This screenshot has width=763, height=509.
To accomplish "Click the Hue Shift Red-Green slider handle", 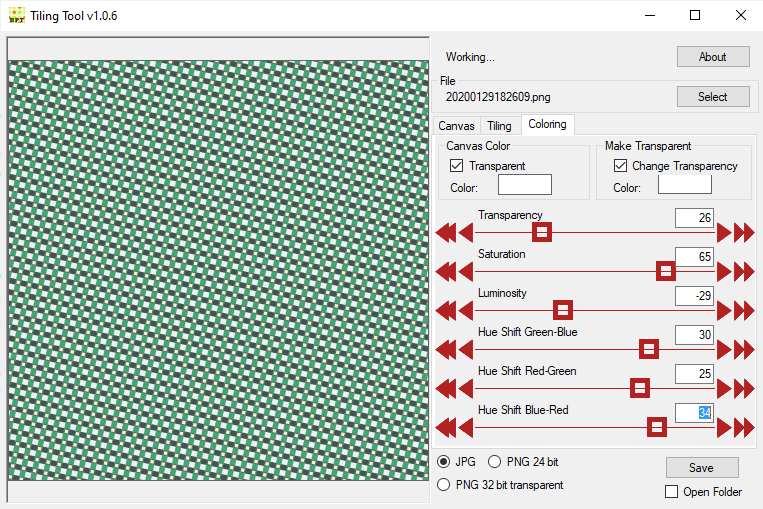I will click(x=640, y=388).
